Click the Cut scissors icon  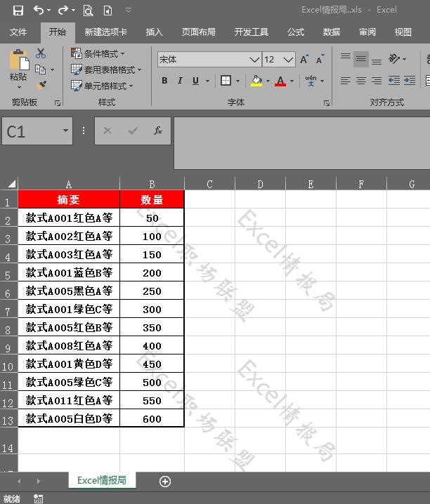point(41,53)
